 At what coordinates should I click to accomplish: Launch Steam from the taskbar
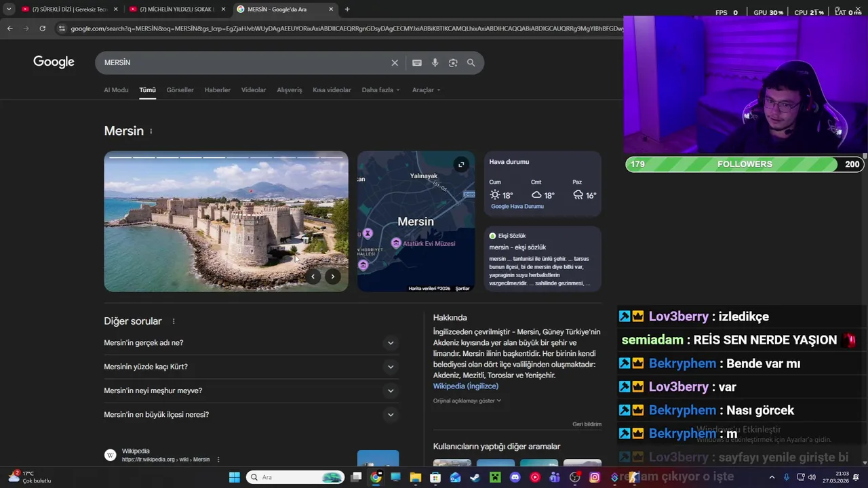tap(475, 477)
